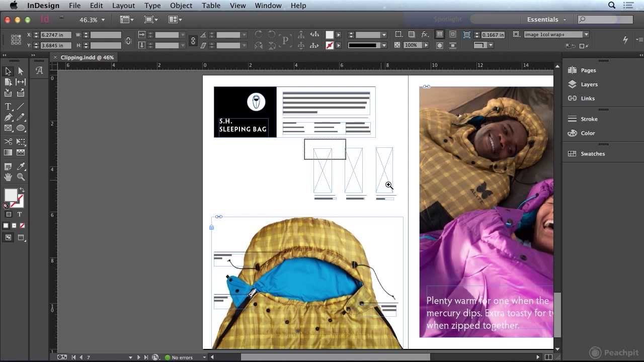Open the Object menu

(x=181, y=6)
